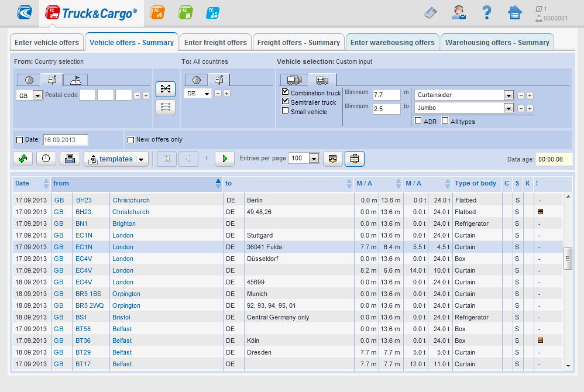Screen dimensions: 584x392
Task: Go to next page green arrow
Action: pos(225,159)
